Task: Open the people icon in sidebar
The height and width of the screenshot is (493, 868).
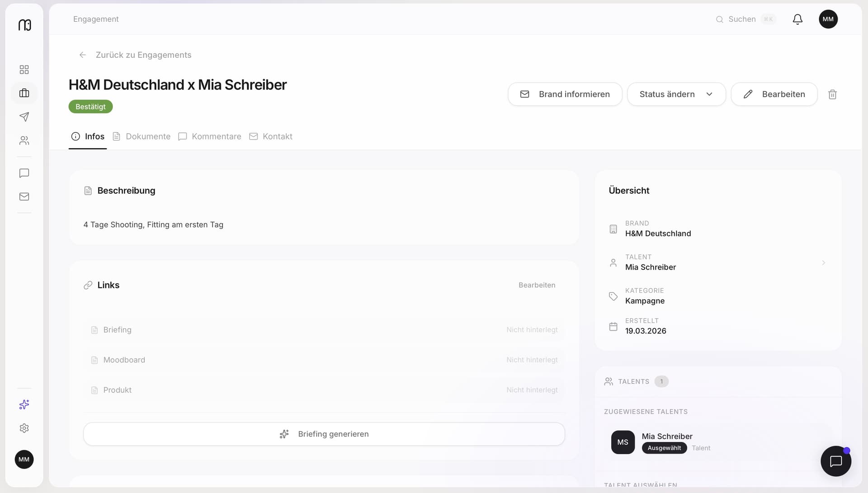Action: point(24,141)
